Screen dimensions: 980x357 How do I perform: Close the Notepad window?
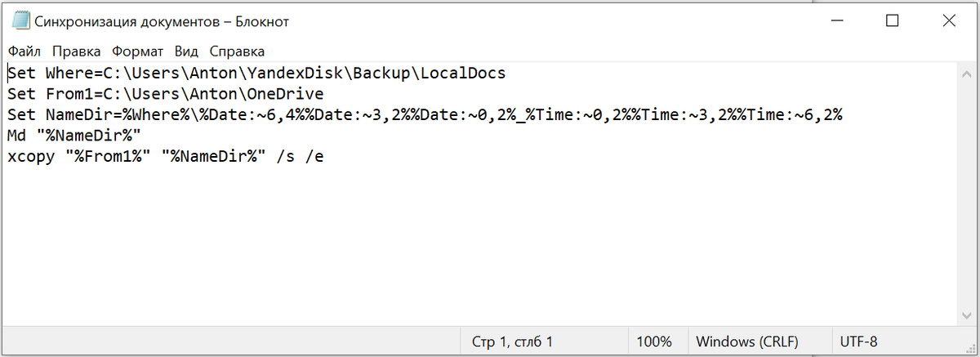coord(948,21)
